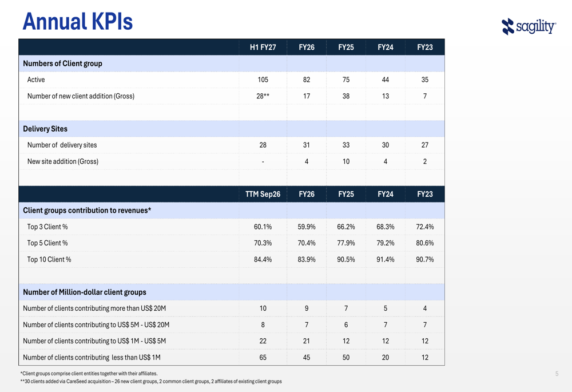The image size is (572, 392).
Task: Click footnote about client groups and affiliates
Action: [x=89, y=373]
